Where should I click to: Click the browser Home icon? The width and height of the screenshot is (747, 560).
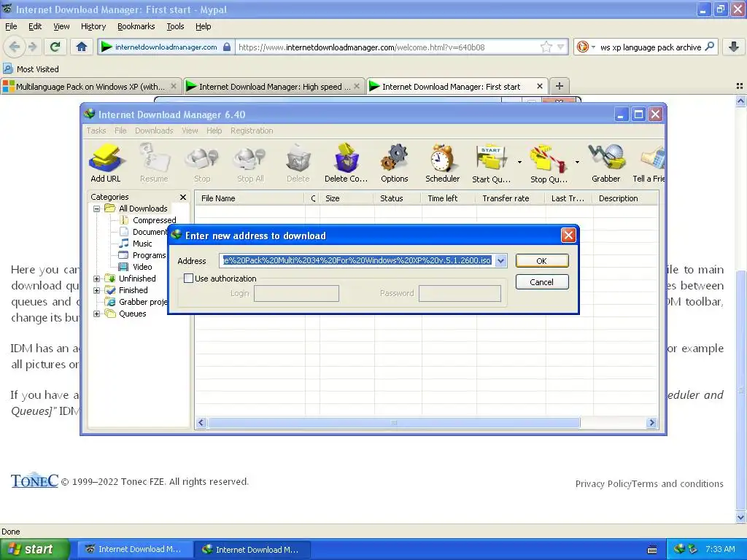[82, 47]
